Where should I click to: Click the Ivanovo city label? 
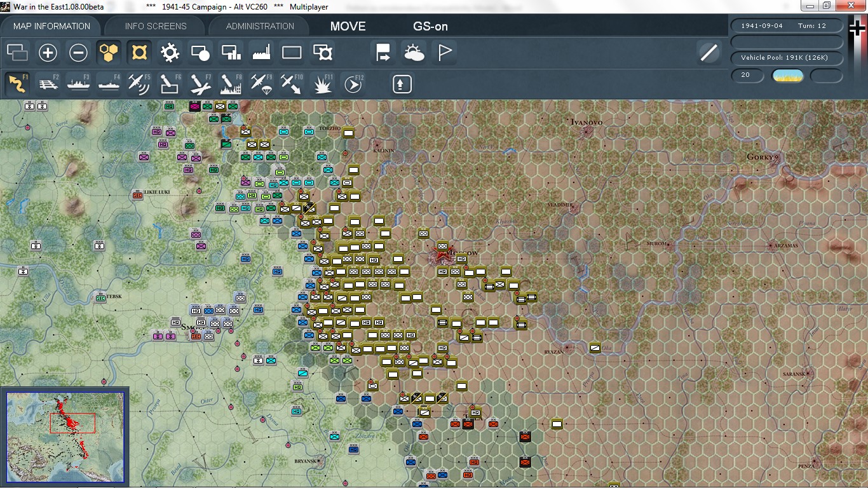pyautogui.click(x=587, y=122)
